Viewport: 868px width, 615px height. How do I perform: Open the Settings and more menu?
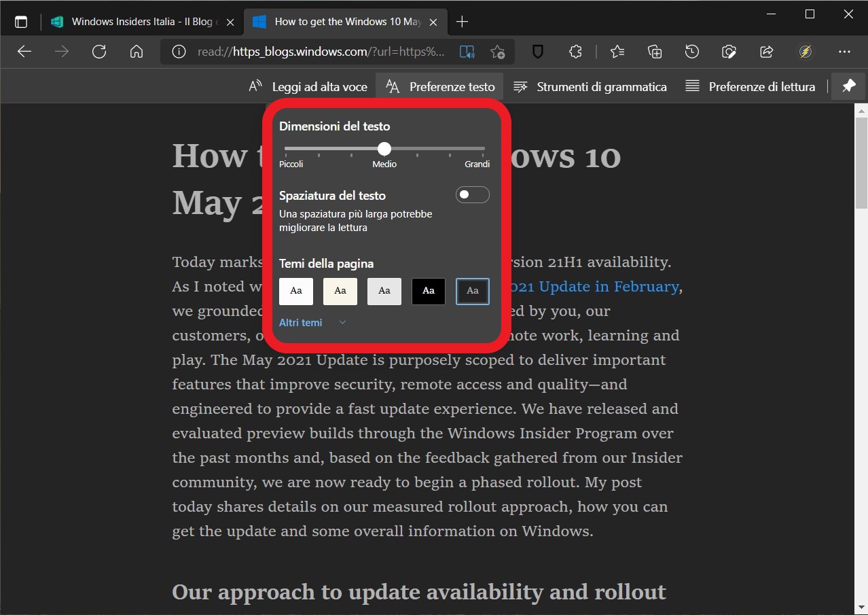pyautogui.click(x=844, y=52)
